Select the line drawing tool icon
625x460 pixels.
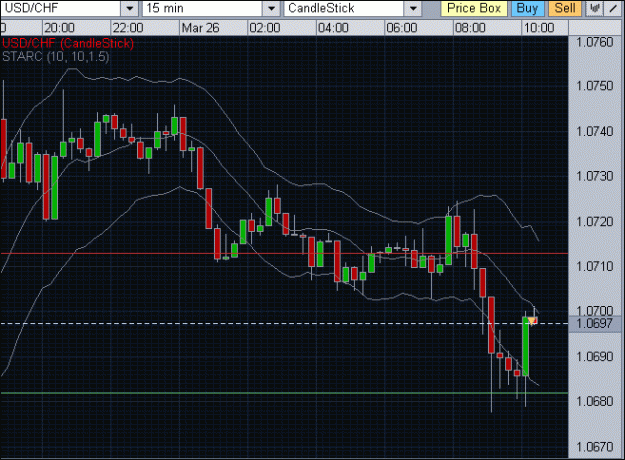tap(613, 8)
